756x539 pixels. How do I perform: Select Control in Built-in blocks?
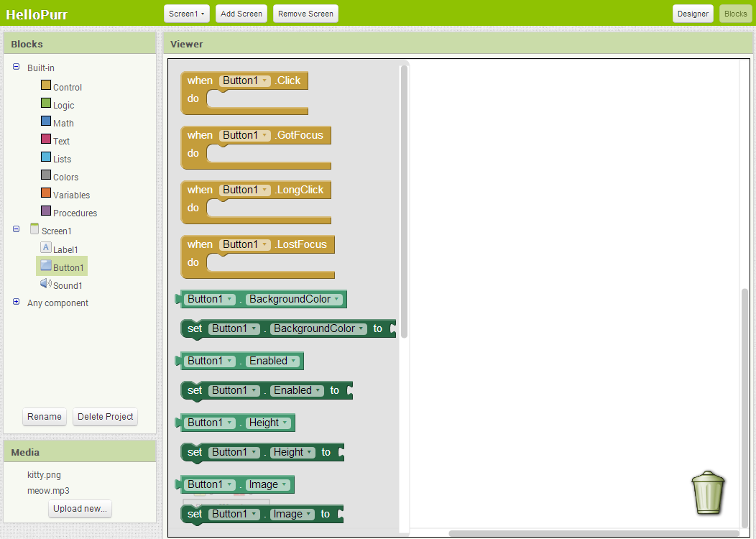pos(68,87)
